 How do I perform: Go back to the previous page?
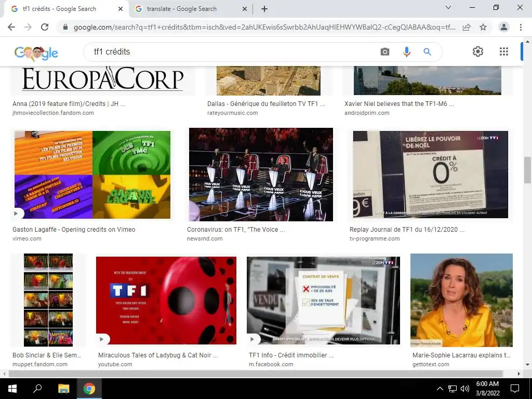11,27
